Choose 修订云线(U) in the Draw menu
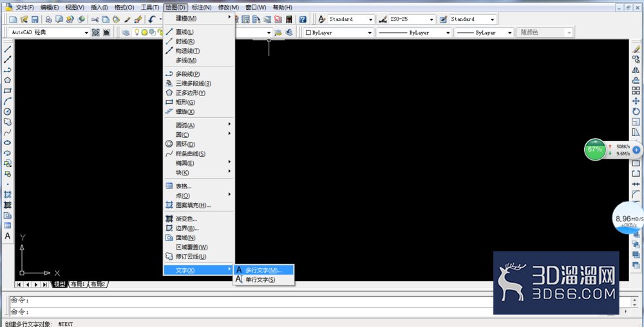The height and width of the screenshot is (327, 644). click(199, 256)
